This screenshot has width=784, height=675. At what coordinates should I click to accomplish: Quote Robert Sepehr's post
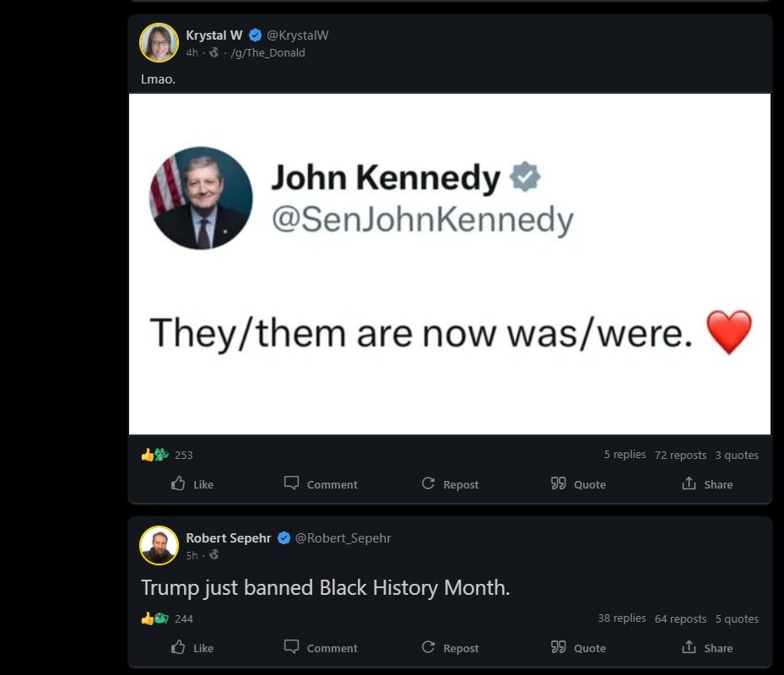[x=578, y=648]
